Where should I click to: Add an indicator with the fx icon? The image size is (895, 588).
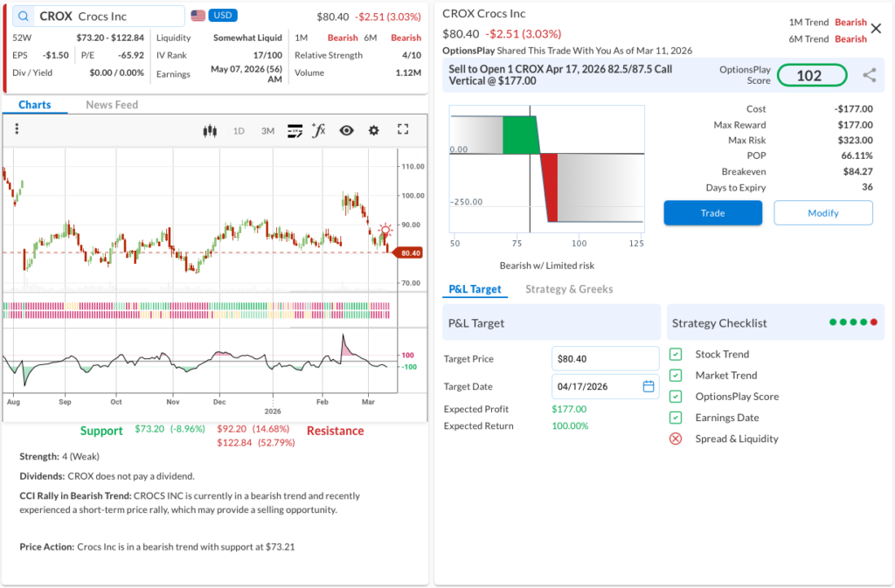319,131
